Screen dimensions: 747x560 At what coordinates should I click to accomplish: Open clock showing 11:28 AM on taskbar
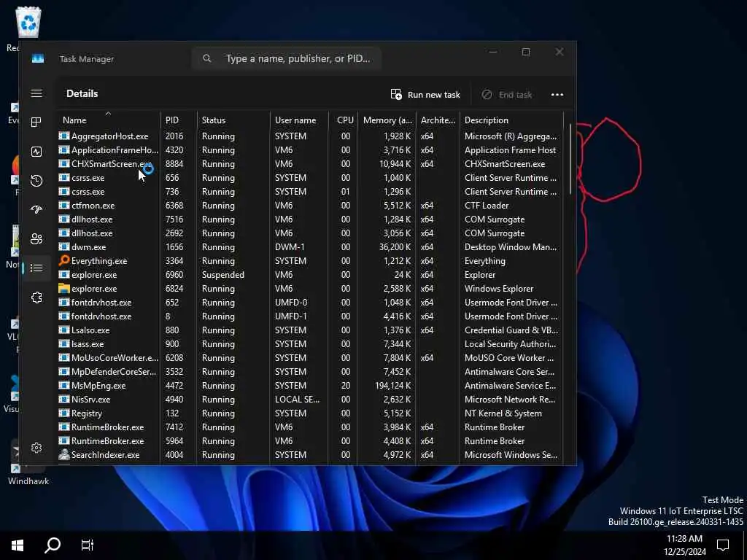pyautogui.click(x=684, y=545)
